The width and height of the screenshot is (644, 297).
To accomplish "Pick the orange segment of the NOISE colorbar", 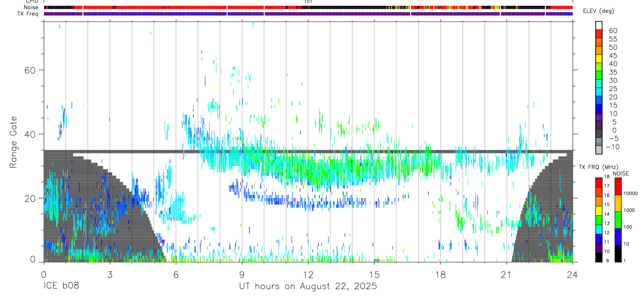I will (x=618, y=203).
